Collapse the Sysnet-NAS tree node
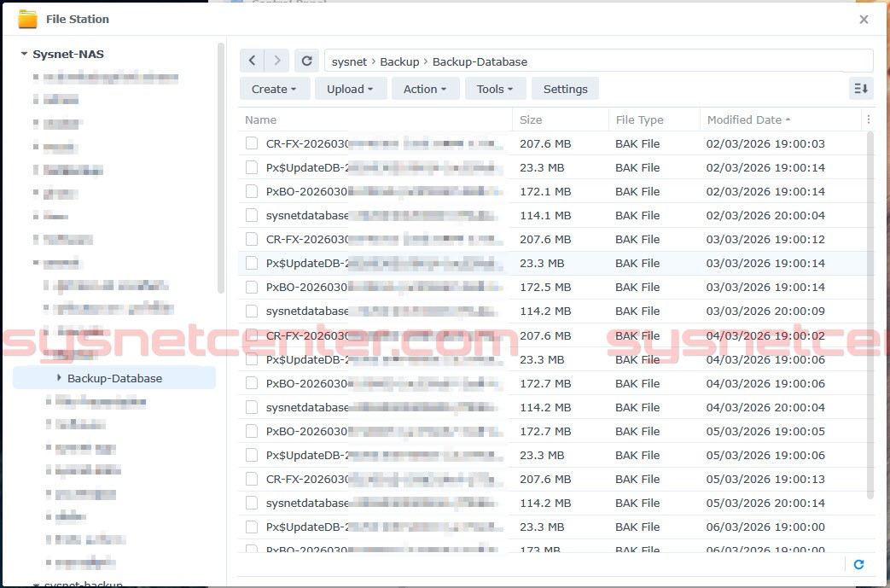 point(25,53)
